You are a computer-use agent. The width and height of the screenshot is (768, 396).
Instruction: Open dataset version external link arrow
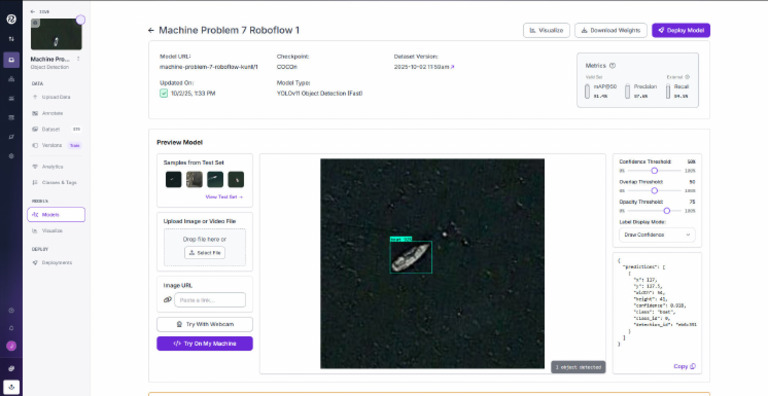click(x=453, y=67)
